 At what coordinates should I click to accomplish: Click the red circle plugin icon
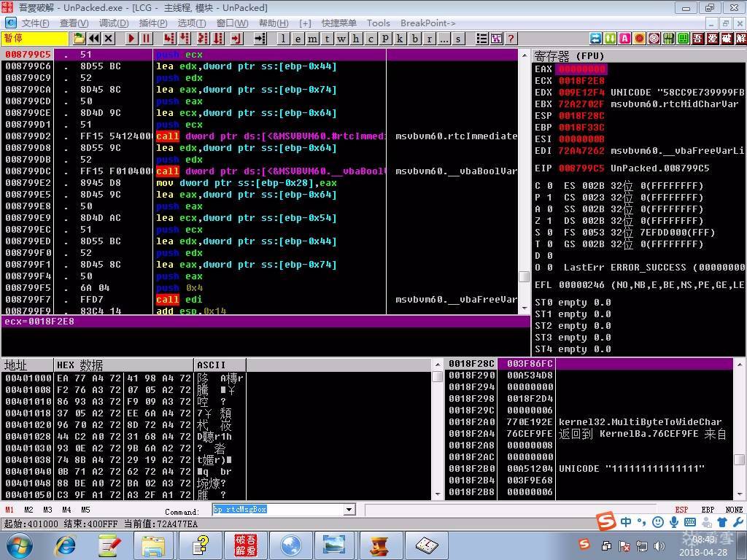coord(639,39)
